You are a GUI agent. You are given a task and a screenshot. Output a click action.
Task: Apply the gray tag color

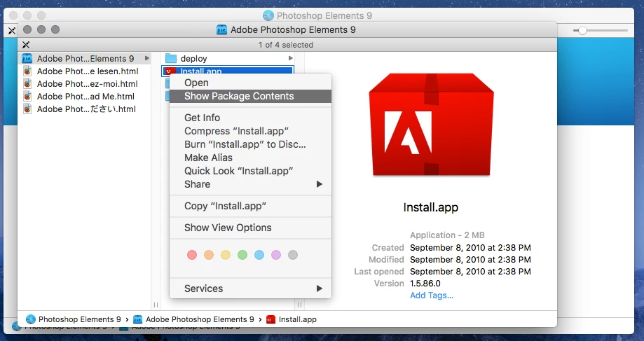[293, 255]
